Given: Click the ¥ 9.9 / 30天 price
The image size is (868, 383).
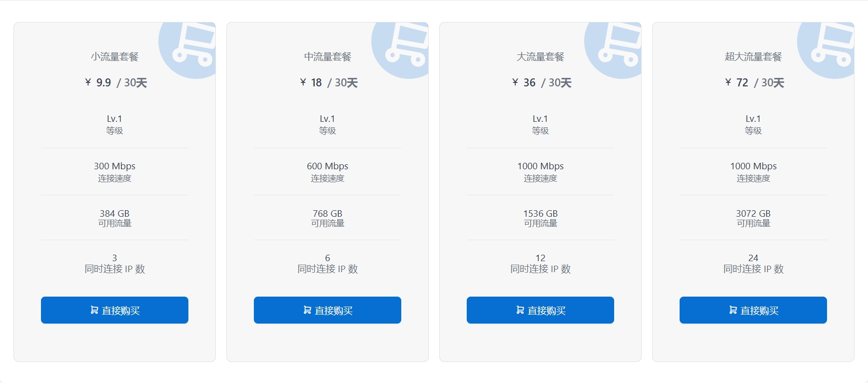Looking at the screenshot, I should pyautogui.click(x=115, y=82).
